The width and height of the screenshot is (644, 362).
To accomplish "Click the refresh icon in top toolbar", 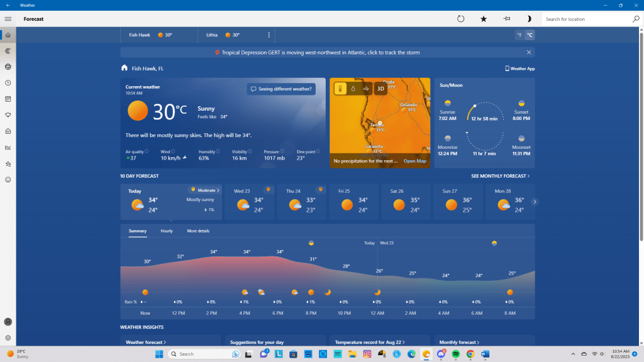I will point(460,19).
